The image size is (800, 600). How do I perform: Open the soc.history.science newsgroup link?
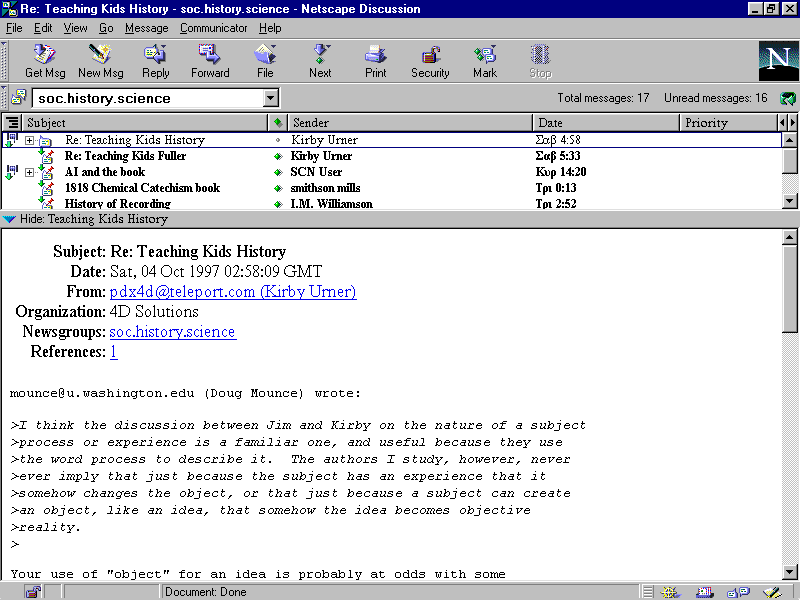pyautogui.click(x=172, y=332)
